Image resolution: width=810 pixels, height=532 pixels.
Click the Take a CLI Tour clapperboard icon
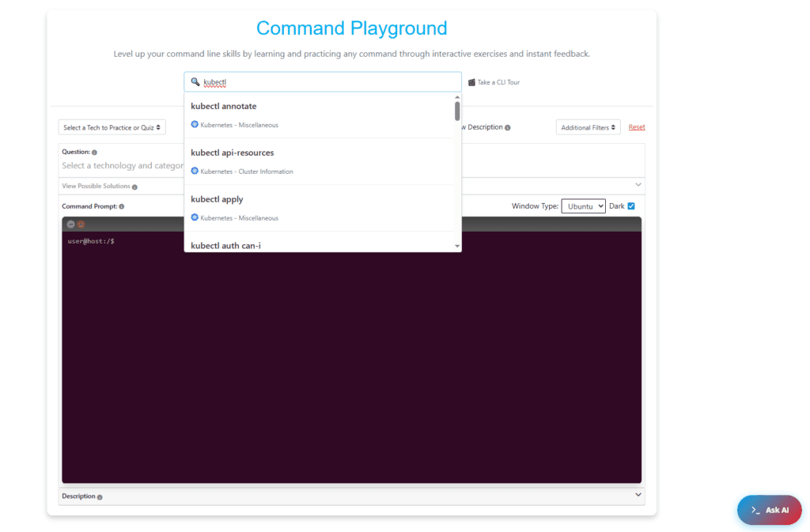(471, 82)
